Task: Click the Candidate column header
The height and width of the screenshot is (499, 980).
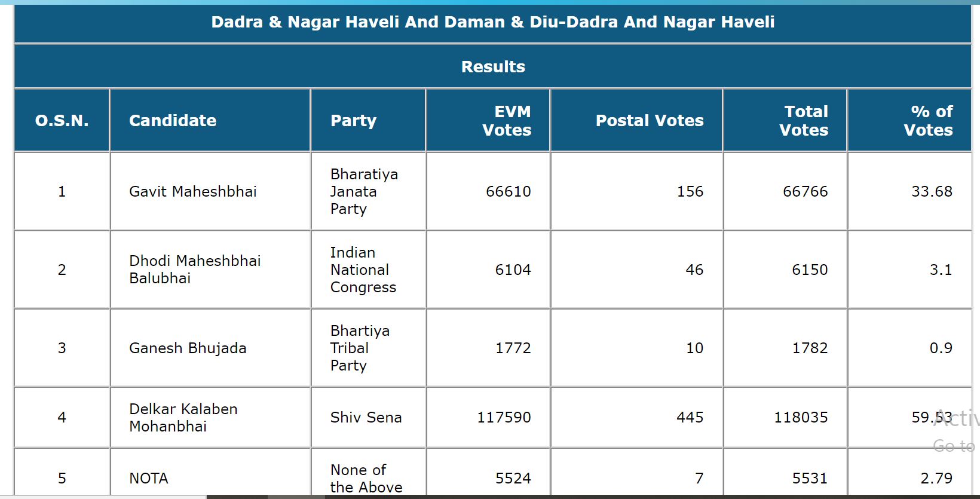Action: coord(173,121)
